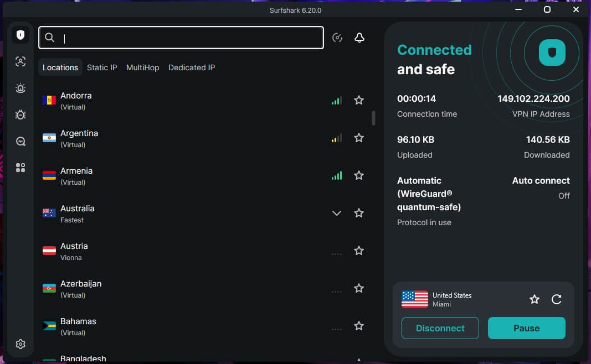Favorite Bahamas with its star
Screen dimensions: 591x364
pyautogui.click(x=359, y=326)
